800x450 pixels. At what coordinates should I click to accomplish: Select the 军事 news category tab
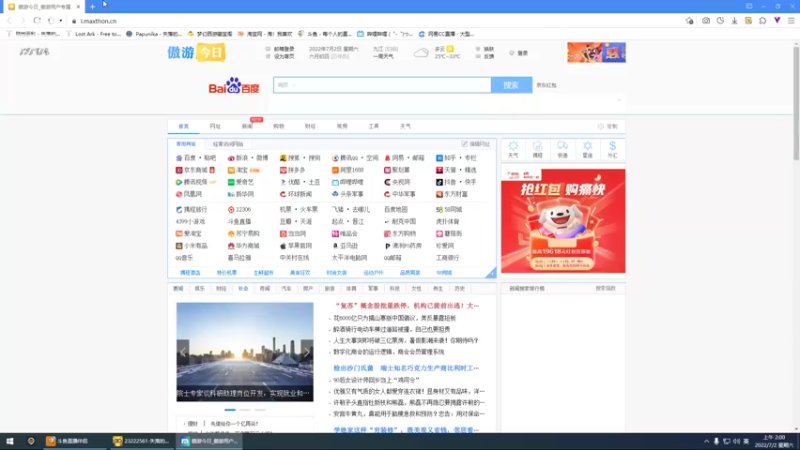pyautogui.click(x=373, y=289)
